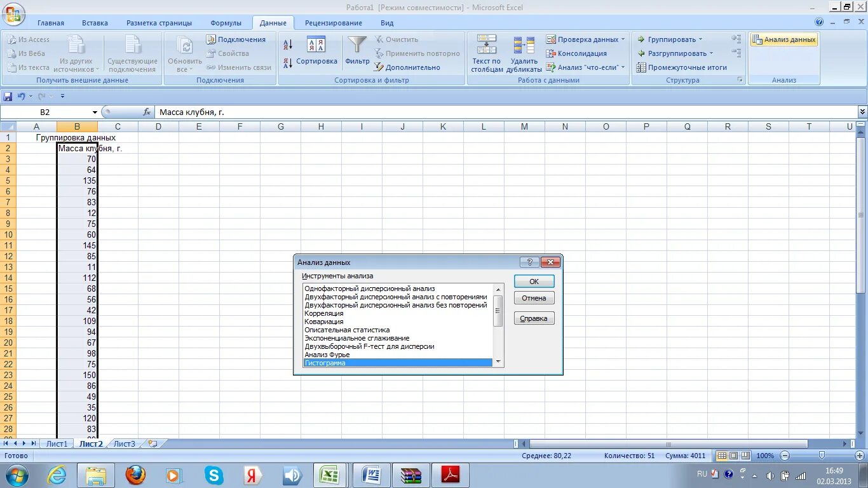
Task: Expand the Группировать dropdown arrow
Action: click(700, 39)
